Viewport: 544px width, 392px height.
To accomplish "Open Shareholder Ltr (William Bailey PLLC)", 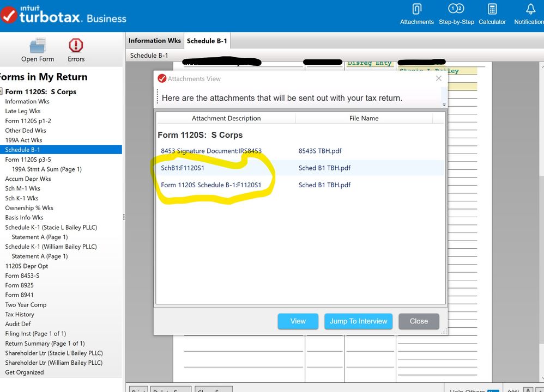I will click(x=54, y=363).
